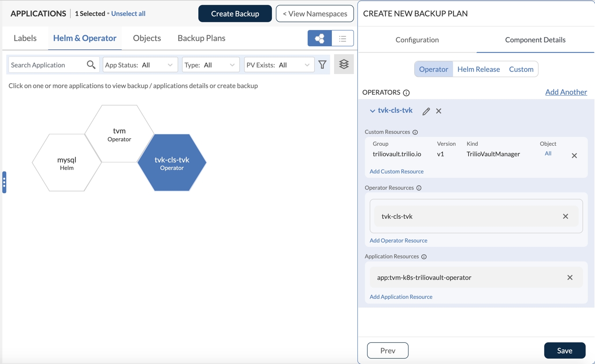Collapse the tvk-cls-tvk operator section

tap(372, 111)
